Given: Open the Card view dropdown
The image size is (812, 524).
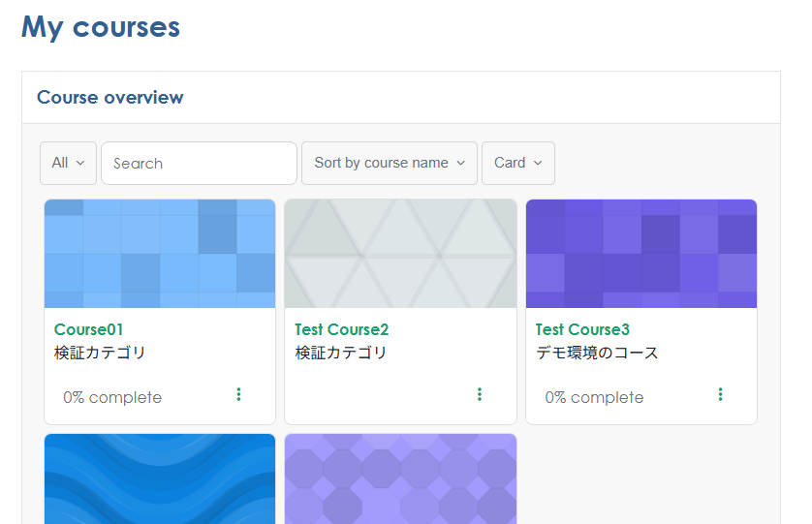Looking at the screenshot, I should coord(517,163).
